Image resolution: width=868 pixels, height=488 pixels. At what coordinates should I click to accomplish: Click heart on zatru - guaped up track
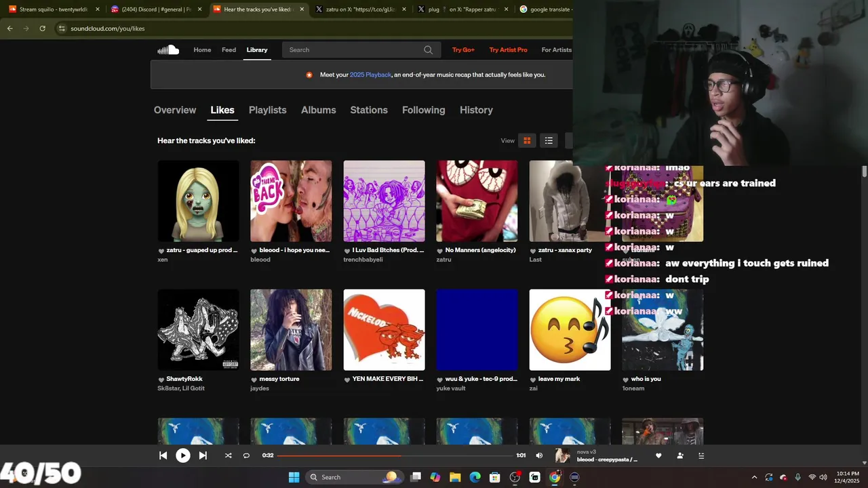161,251
